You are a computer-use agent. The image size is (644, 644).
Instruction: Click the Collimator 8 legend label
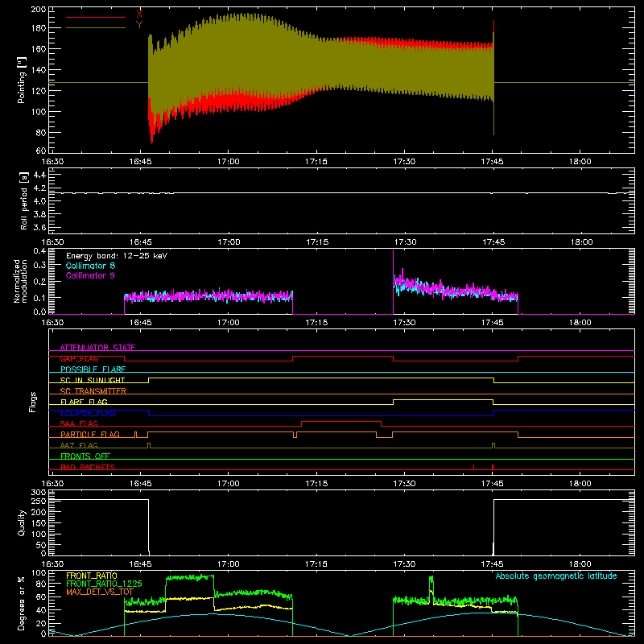point(90,266)
